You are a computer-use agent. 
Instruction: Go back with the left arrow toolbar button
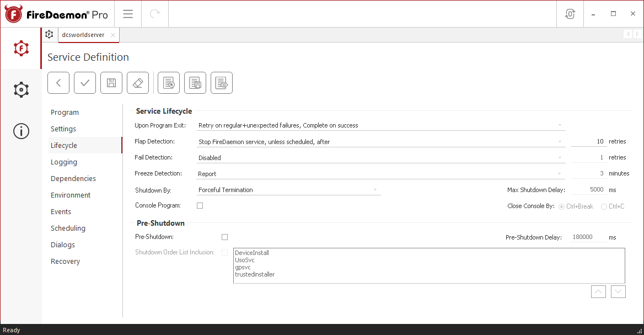click(x=58, y=83)
